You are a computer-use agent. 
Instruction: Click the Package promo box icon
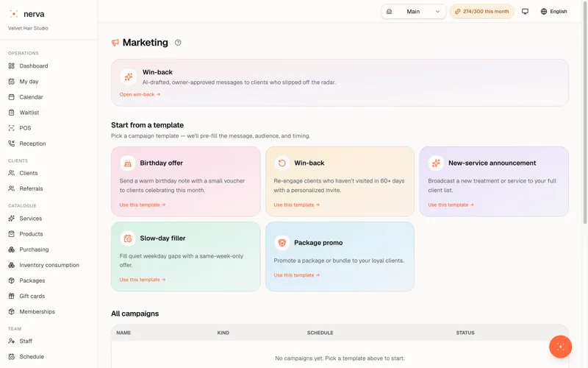coord(282,243)
